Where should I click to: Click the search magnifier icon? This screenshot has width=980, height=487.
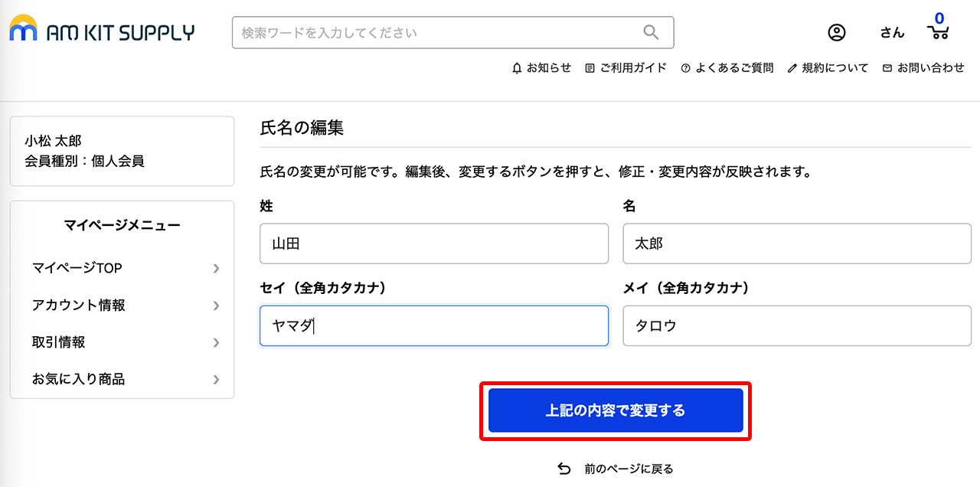(650, 32)
